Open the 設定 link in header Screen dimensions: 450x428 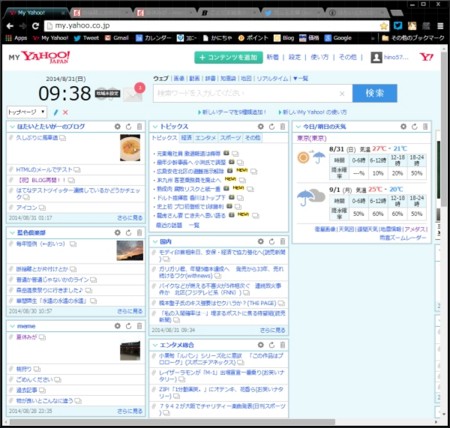point(294,57)
